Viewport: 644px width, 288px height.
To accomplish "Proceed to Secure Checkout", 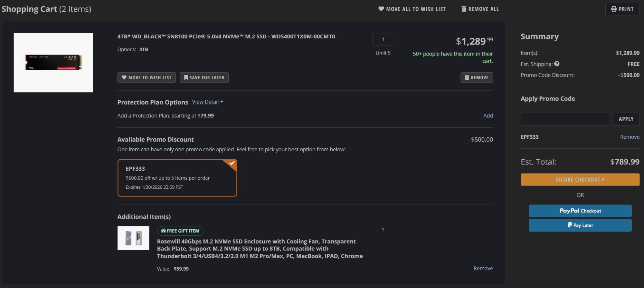I will click(x=580, y=180).
